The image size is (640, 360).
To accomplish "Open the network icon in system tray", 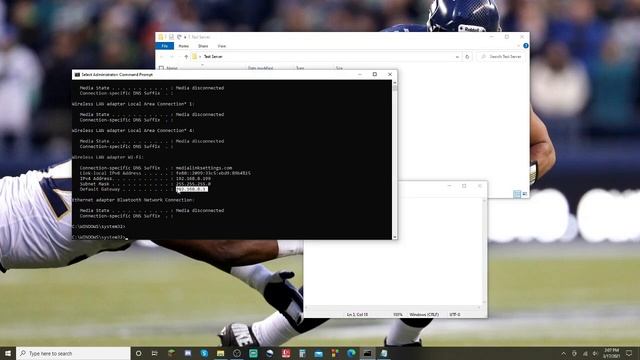I will click(585, 353).
